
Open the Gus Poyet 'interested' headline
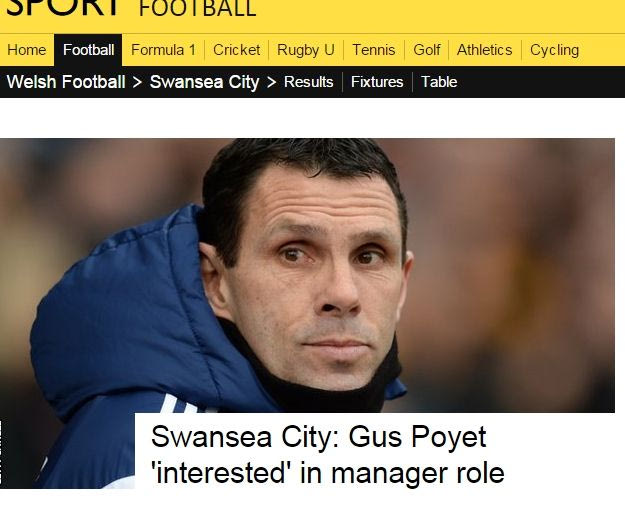(x=328, y=454)
